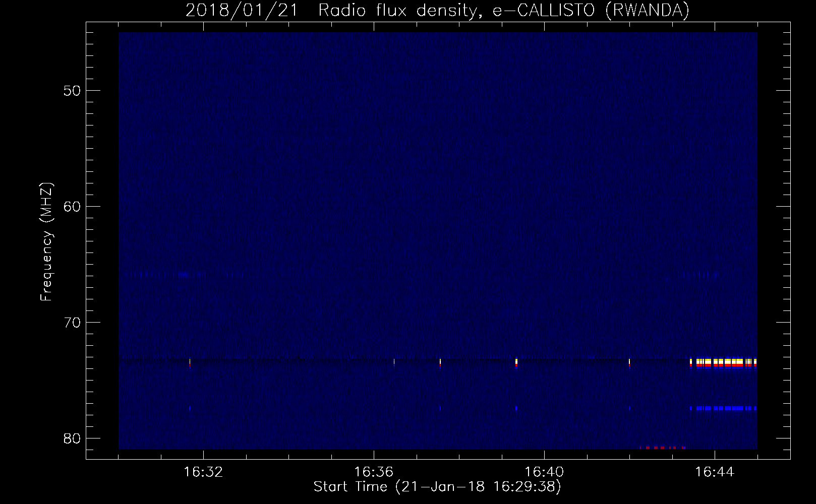
Task: Click the bright yellow-red burst near 16:44
Action: 723,363
